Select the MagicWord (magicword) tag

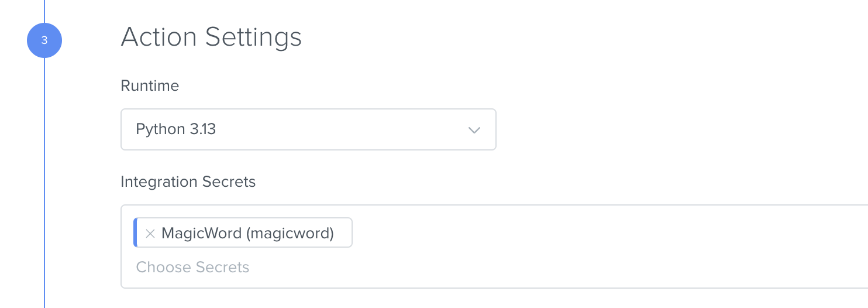243,233
